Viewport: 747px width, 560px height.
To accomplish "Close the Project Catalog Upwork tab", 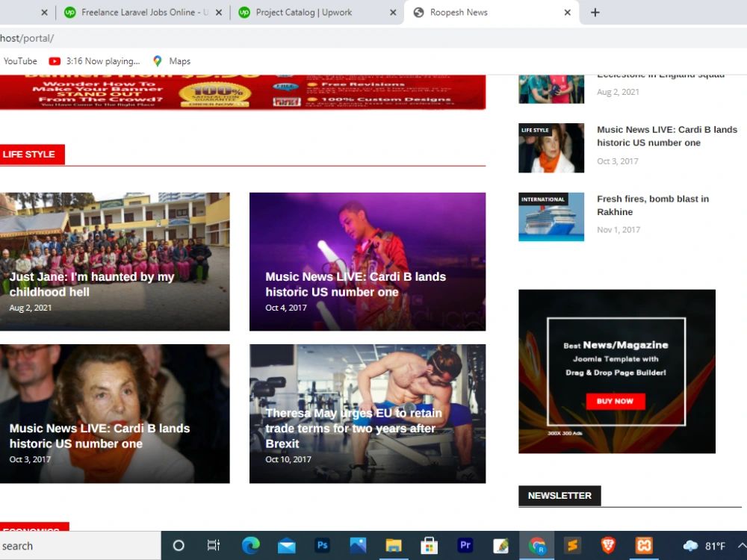I will pyautogui.click(x=393, y=13).
